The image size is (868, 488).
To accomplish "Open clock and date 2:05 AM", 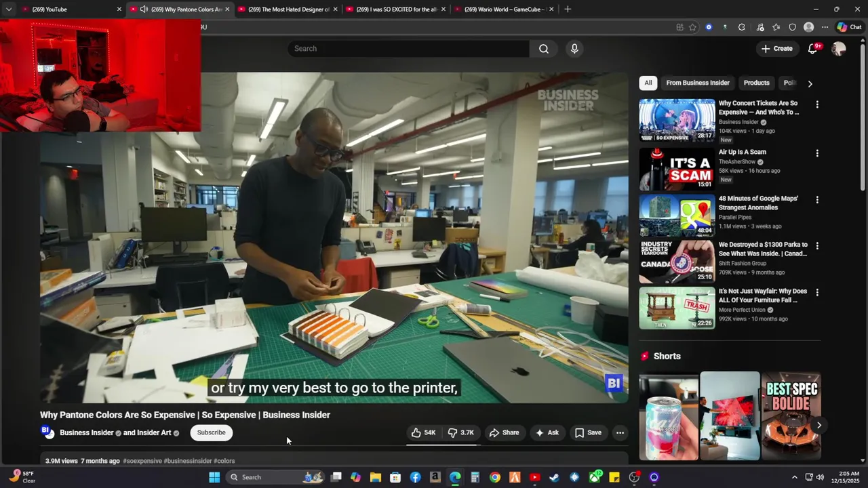I will coord(849,477).
